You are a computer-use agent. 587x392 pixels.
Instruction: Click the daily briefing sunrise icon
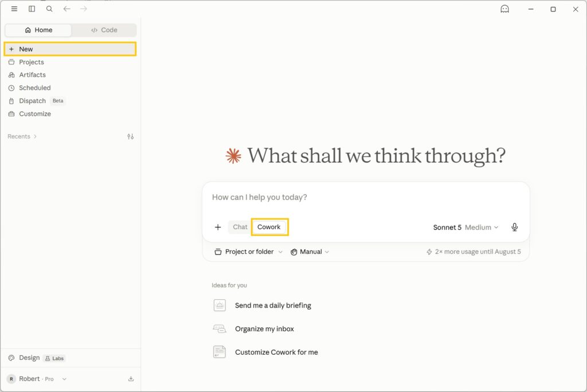point(220,305)
